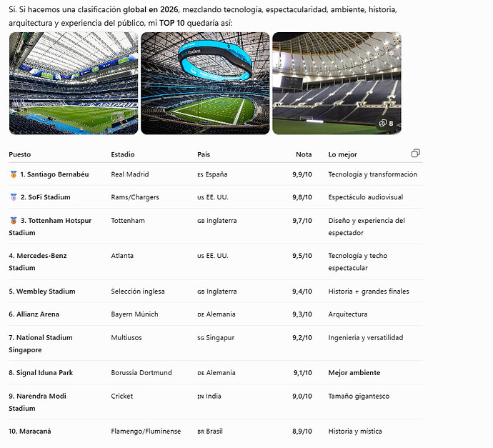Click the Narendra Modi Stadium entry
The image size is (493, 448).
(37, 402)
